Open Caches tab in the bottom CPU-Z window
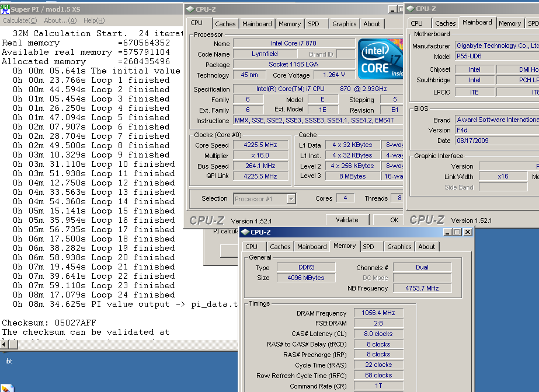This screenshot has height=392, width=539. click(280, 247)
